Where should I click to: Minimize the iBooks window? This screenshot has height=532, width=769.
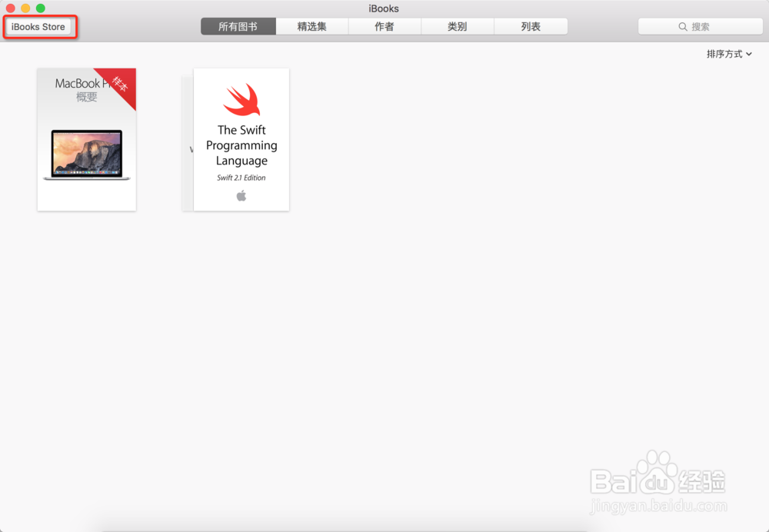tap(25, 8)
